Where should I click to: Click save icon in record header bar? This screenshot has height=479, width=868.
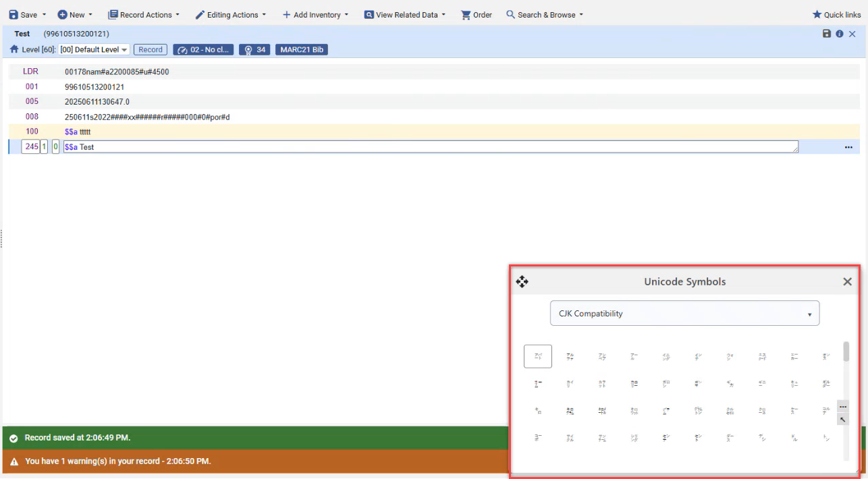pos(827,34)
